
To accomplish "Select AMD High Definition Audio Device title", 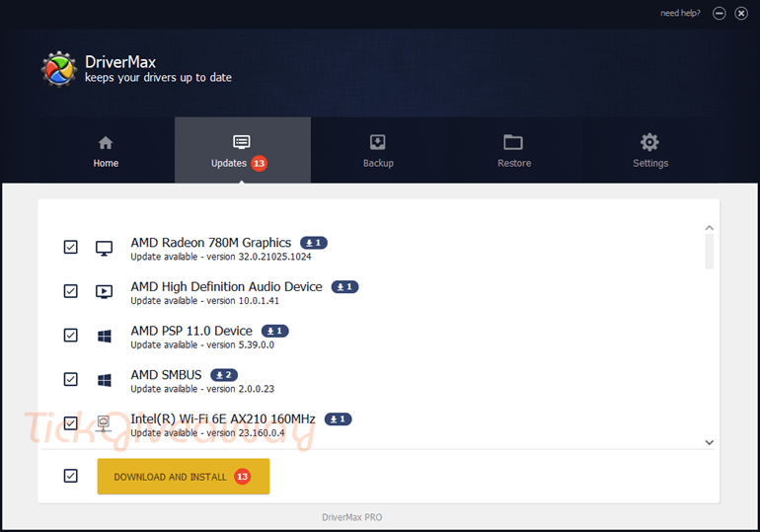I will click(226, 287).
